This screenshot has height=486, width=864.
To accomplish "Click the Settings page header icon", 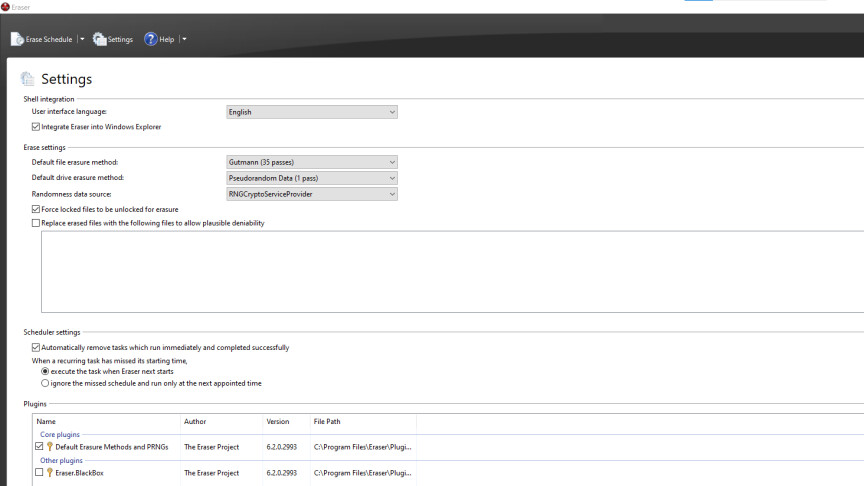I will click(28, 80).
